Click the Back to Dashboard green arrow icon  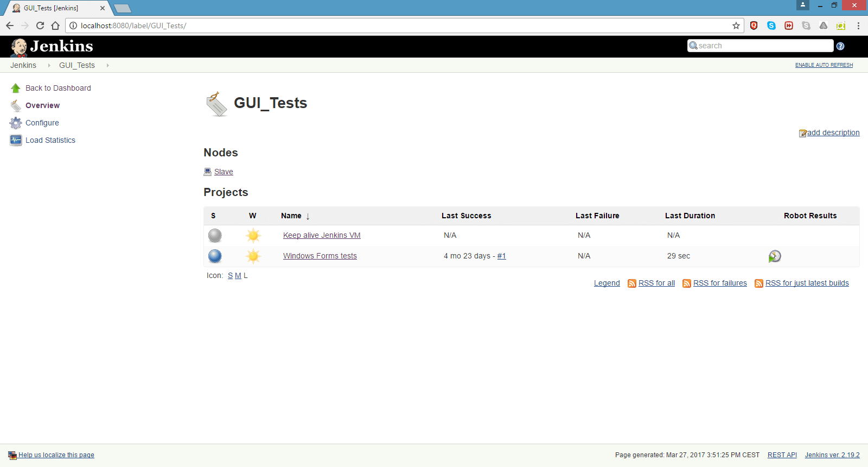tap(16, 88)
